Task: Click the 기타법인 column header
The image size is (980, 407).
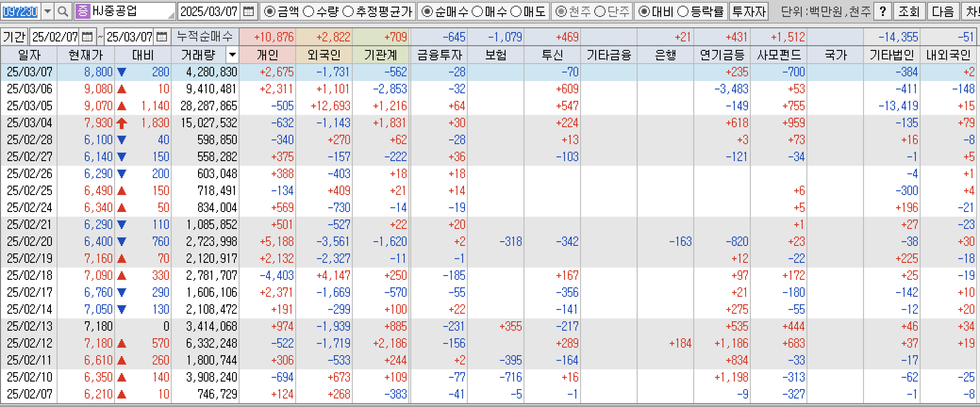Action: pos(892,55)
